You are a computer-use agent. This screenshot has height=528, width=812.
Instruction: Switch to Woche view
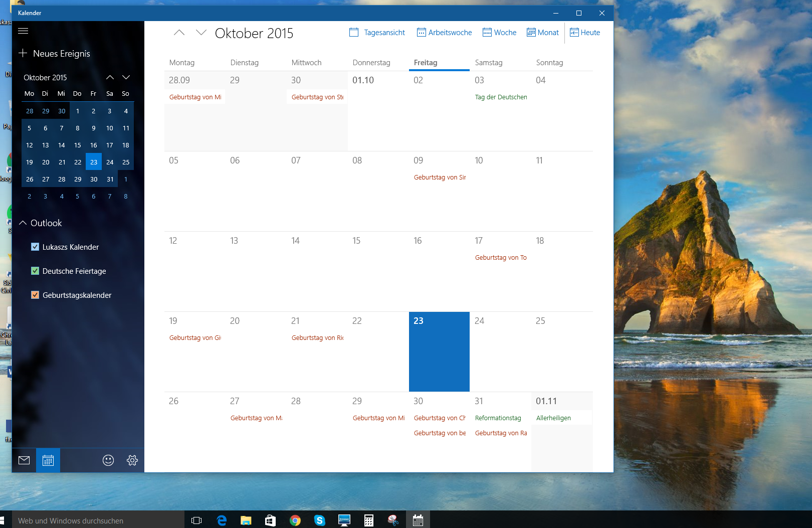click(499, 32)
